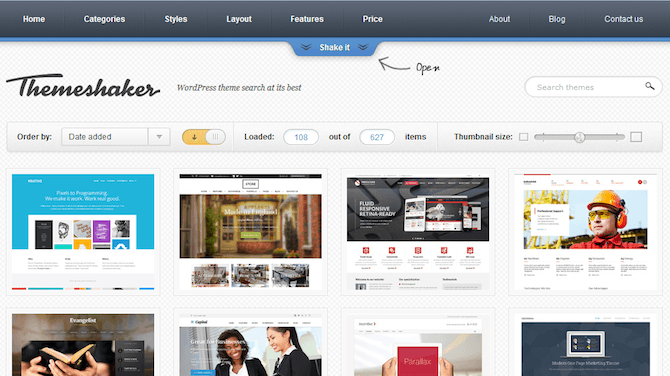Image resolution: width=670 pixels, height=376 pixels.
Task: Click the right chevrons on Shake it tab
Action: (x=363, y=47)
